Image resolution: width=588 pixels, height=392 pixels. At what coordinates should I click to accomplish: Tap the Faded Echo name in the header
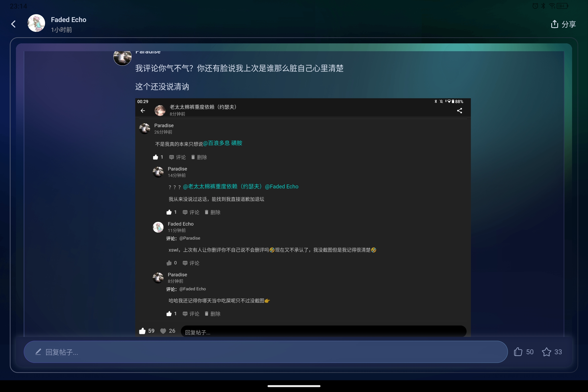click(69, 20)
